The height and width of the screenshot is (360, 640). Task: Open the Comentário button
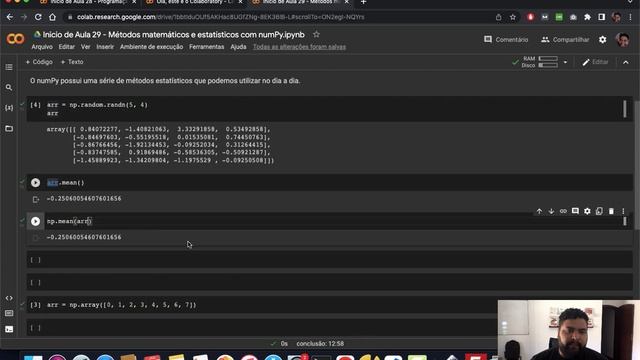(506, 40)
